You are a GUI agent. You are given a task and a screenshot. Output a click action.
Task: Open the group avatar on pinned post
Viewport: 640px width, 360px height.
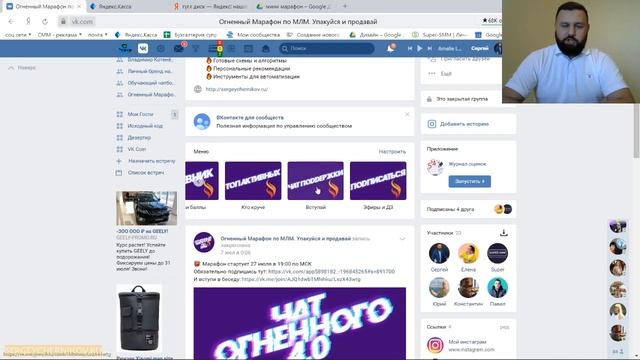click(x=204, y=242)
